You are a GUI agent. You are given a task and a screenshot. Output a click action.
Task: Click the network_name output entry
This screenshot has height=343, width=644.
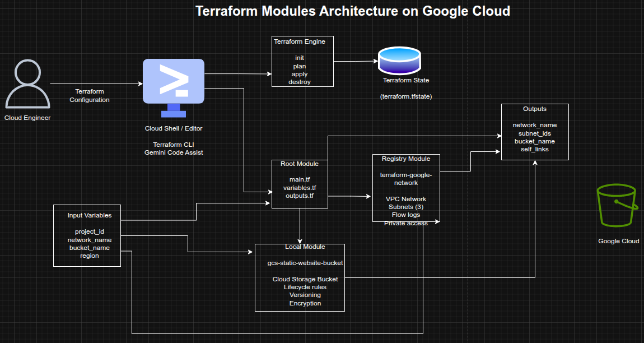point(534,125)
